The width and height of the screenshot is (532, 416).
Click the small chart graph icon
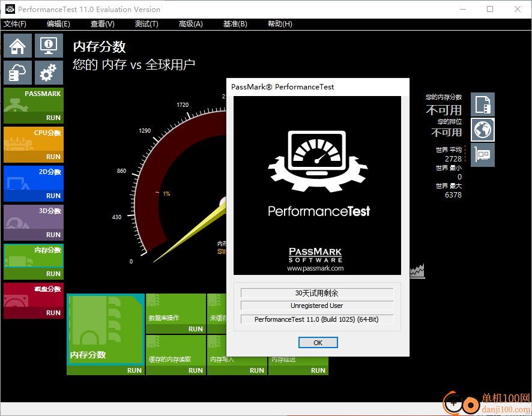point(417,271)
